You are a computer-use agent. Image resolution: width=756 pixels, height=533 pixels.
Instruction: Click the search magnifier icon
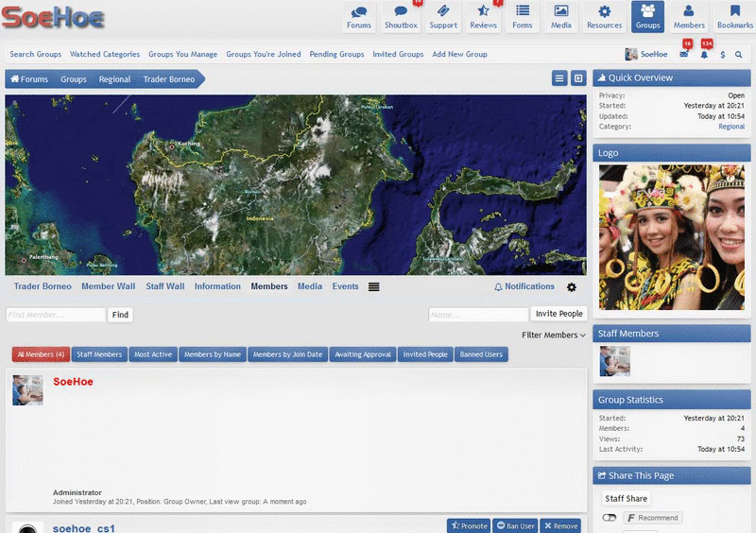coord(738,55)
